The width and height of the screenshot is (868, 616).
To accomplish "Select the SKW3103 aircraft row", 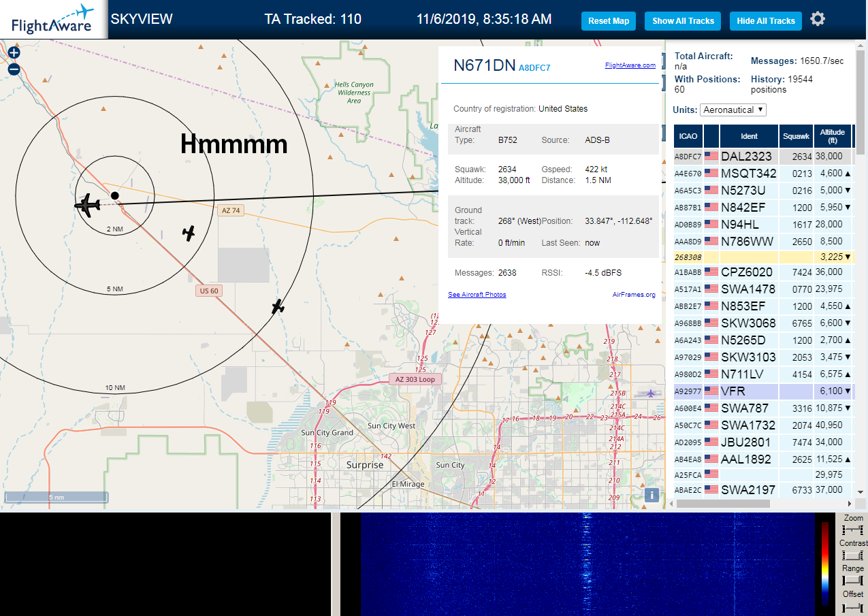I will 763,357.
